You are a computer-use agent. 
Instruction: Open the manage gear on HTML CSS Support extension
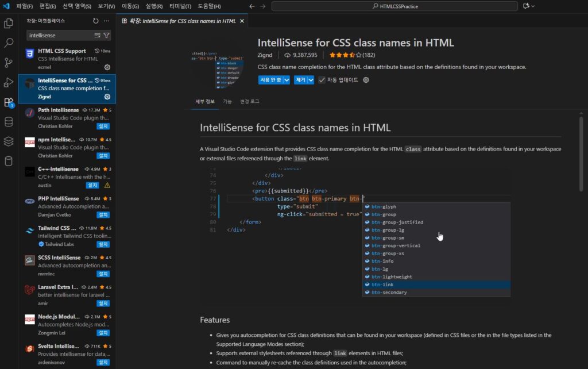[107, 67]
